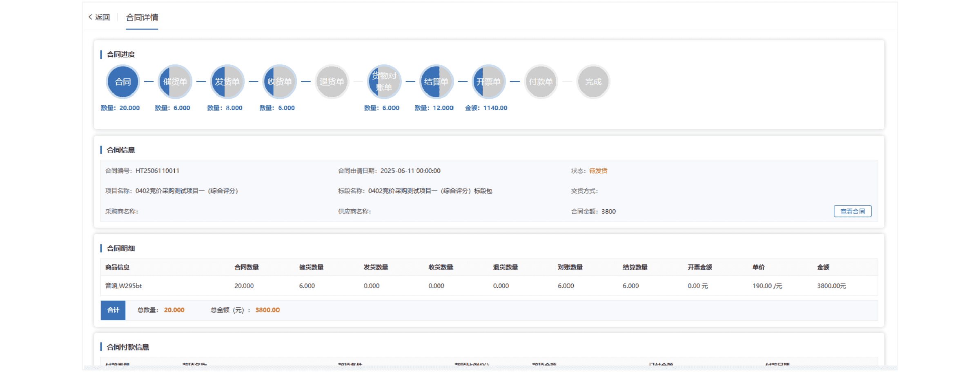The image size is (980, 372).
Task: Click the 合同数量 column header
Action: tap(246, 267)
